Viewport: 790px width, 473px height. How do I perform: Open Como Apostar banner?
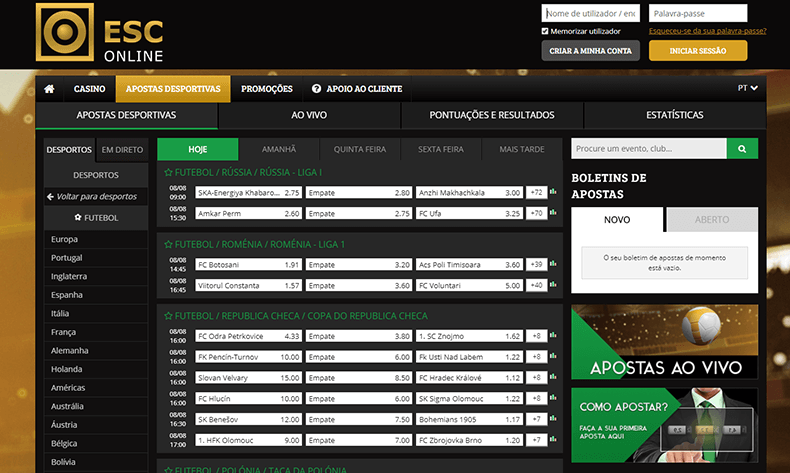pos(665,425)
